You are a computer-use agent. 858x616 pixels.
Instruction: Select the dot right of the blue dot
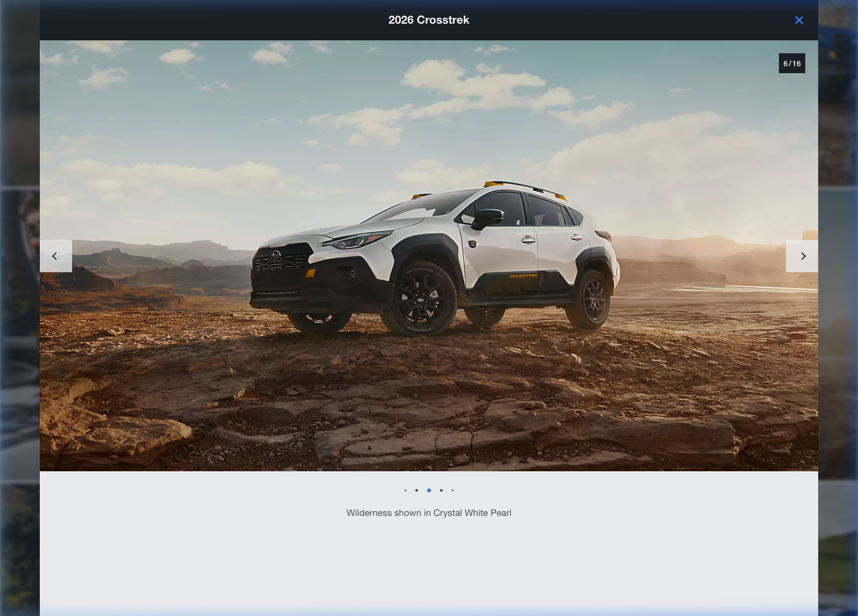pyautogui.click(x=441, y=490)
